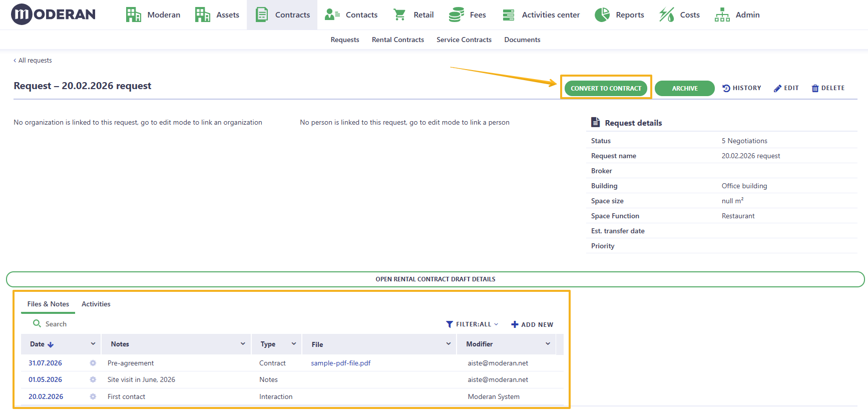This screenshot has height=412, width=868.
Task: Click the Fees coins icon
Action: point(456,15)
